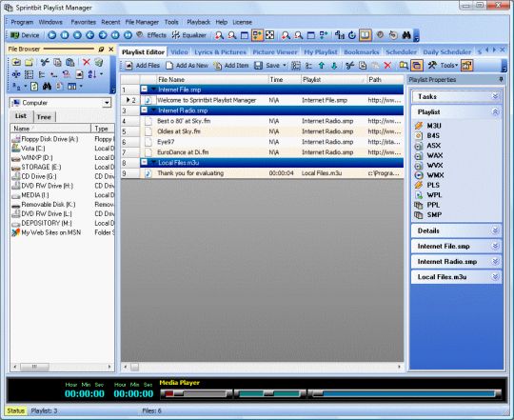The image size is (514, 420).
Task: Cut selected item in Playlist Editor toolbar
Action: (x=349, y=66)
